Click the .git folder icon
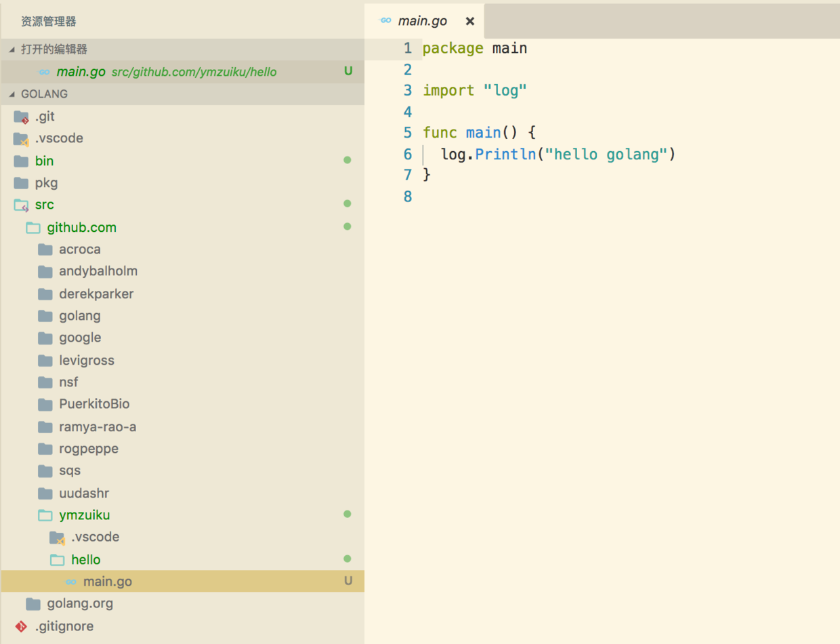This screenshot has width=840, height=644. pyautogui.click(x=21, y=117)
